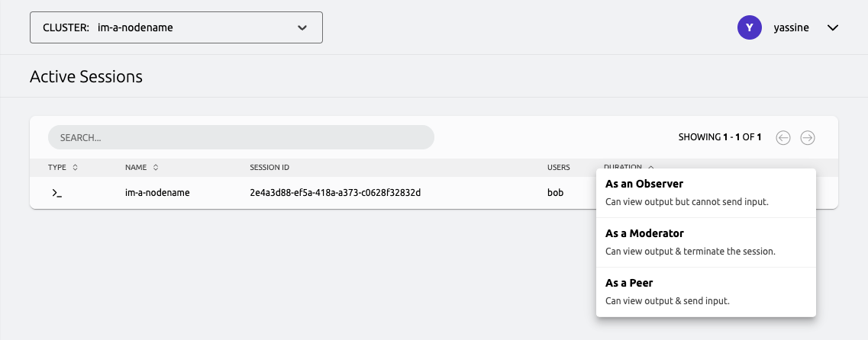Sort sessions by the Type column
Viewport: 868px width, 340px height.
[x=63, y=167]
